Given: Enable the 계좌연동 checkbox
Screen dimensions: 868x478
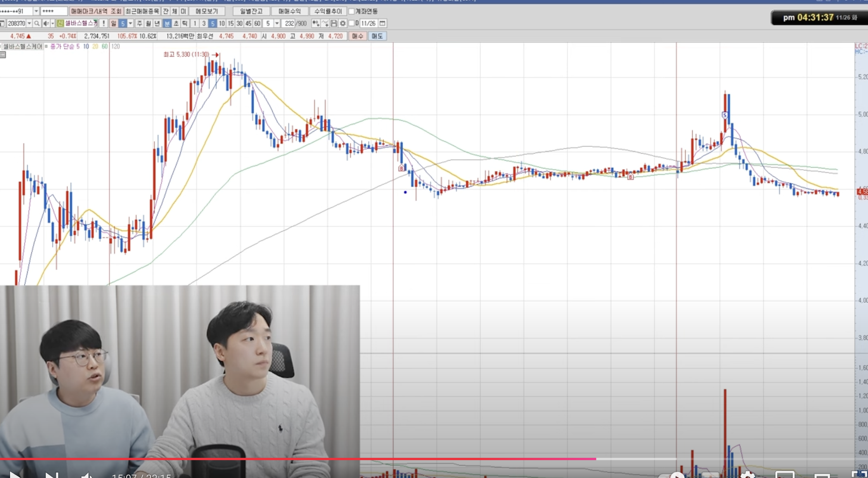Looking at the screenshot, I should click(x=352, y=11).
